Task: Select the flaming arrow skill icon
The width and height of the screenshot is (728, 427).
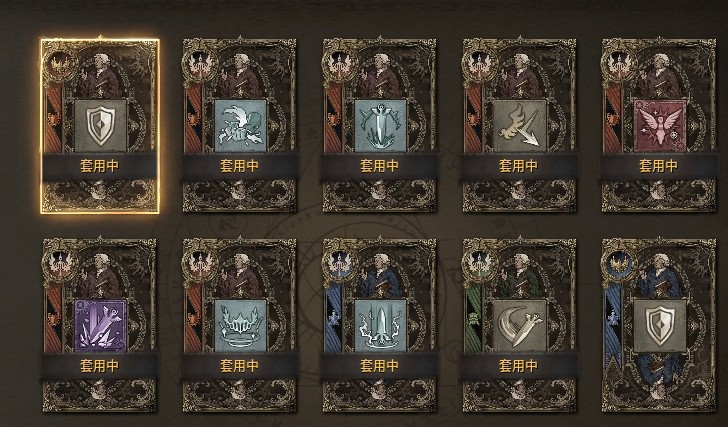Action: (x=520, y=125)
